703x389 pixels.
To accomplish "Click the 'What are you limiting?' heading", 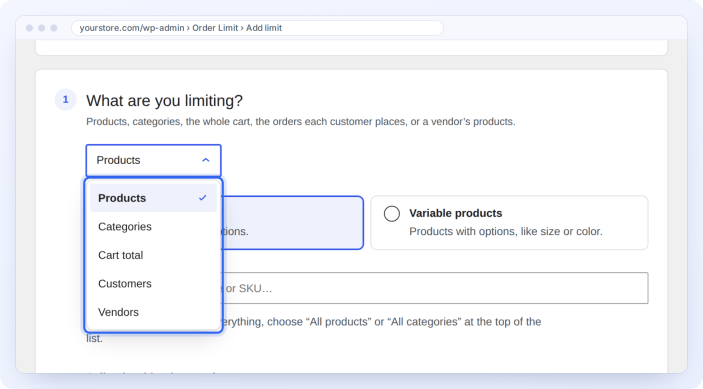I will pos(165,100).
